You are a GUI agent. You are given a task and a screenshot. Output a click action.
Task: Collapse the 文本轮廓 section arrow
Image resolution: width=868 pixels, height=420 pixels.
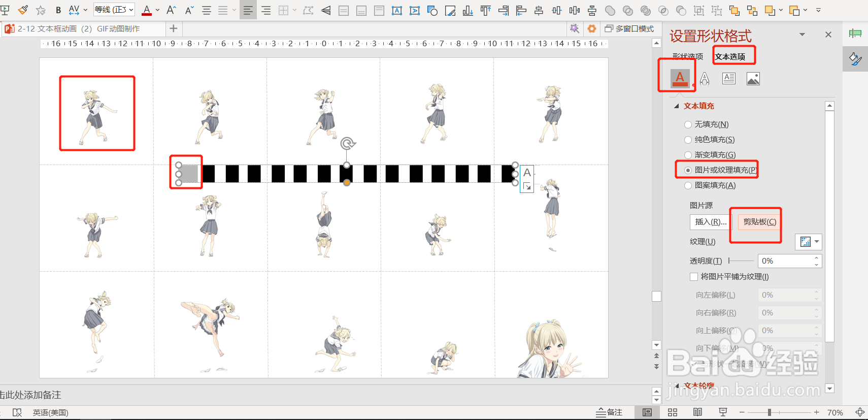[x=677, y=386]
